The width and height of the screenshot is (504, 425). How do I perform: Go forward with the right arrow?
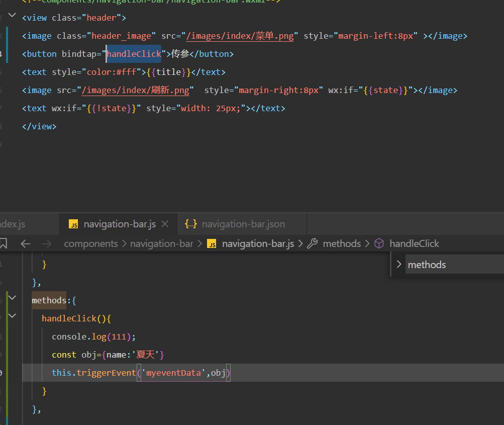(x=47, y=243)
